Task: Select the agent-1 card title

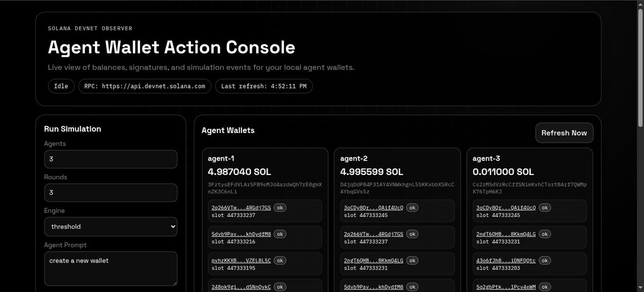Action: pyautogui.click(x=221, y=158)
